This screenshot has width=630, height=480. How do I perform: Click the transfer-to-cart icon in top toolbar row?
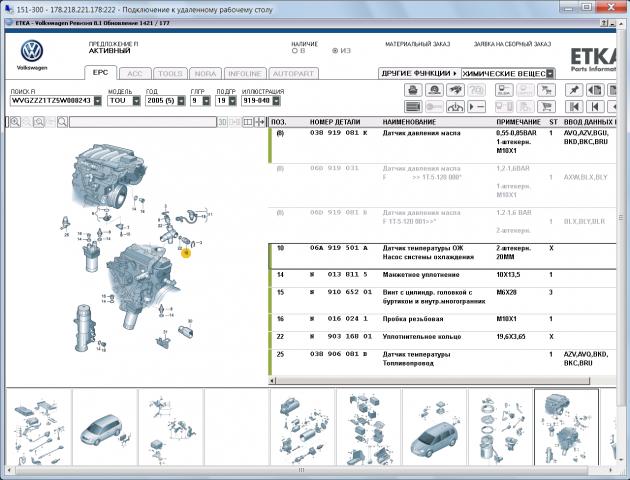546,90
